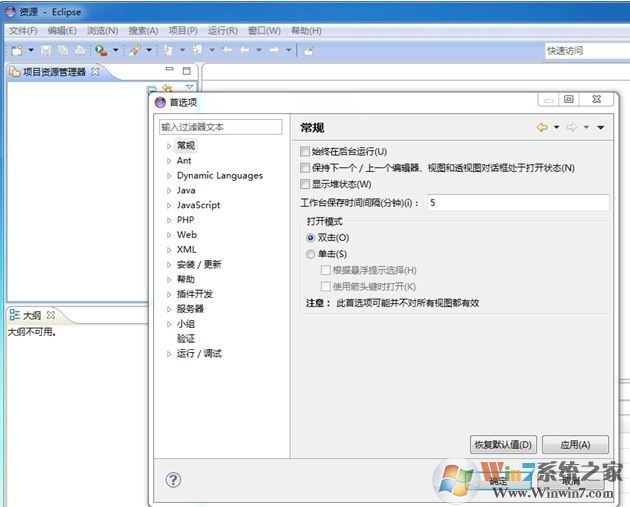Close the 大纲 outline view tab
This screenshot has width=630, height=507.
click(x=51, y=315)
